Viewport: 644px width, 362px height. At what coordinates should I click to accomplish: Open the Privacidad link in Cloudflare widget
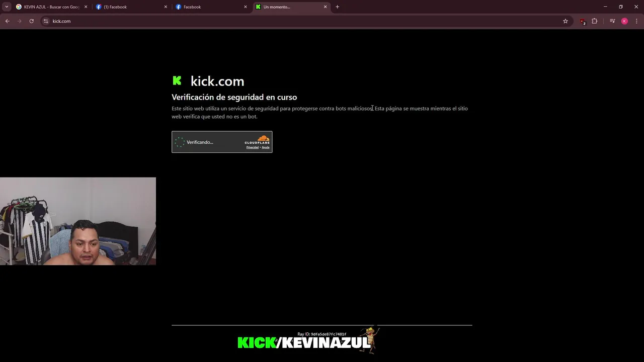[252, 147]
